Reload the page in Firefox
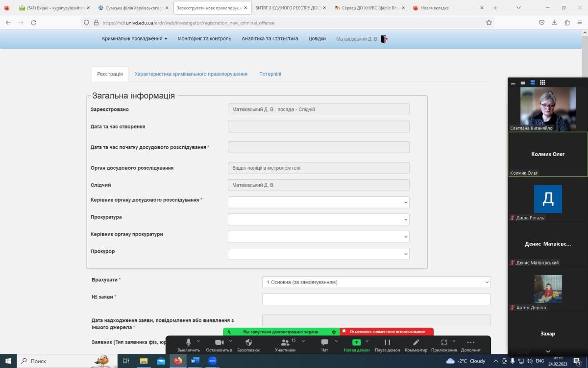The height and width of the screenshot is (368, 588). coord(33,23)
